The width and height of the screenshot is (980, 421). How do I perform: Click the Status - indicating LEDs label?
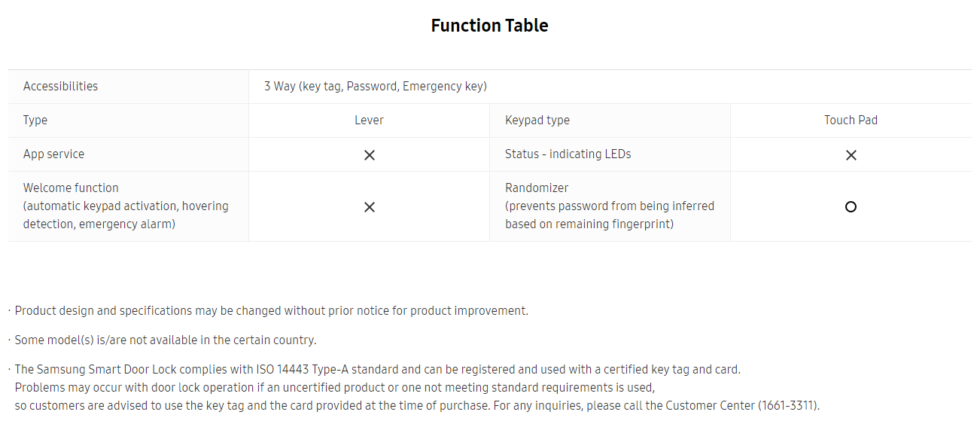click(x=568, y=154)
